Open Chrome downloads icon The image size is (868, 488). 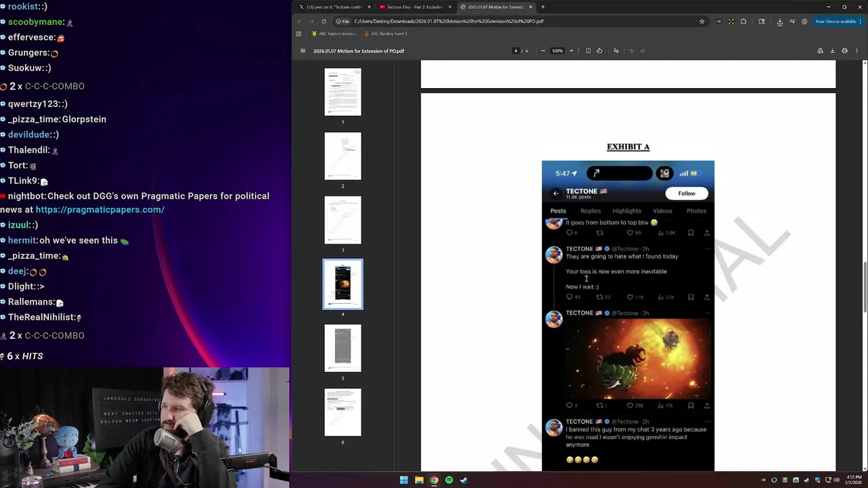point(780,21)
